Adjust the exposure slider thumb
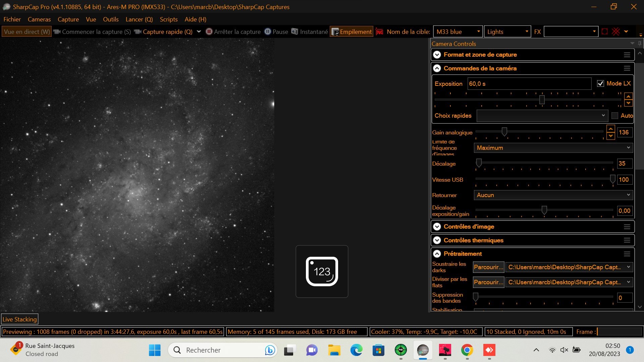The height and width of the screenshot is (362, 644). pos(542,100)
